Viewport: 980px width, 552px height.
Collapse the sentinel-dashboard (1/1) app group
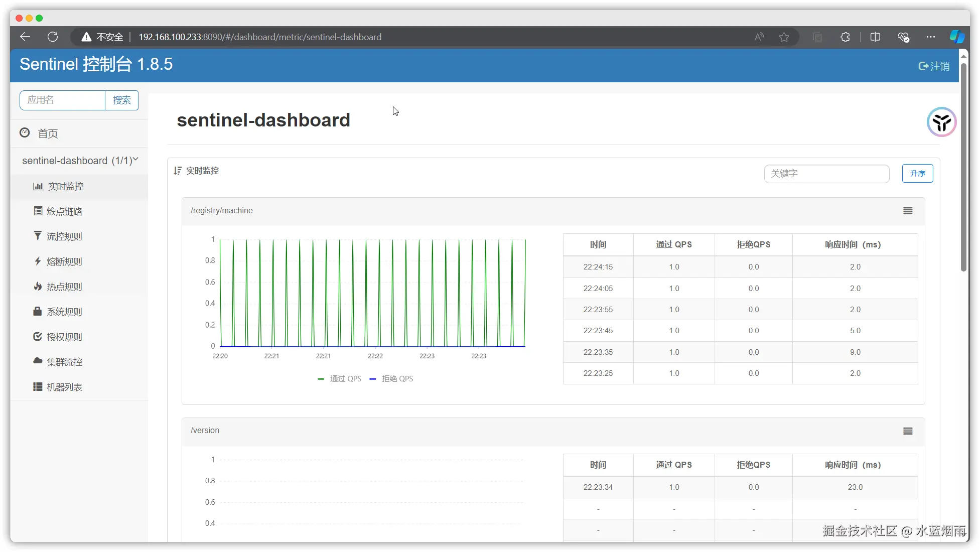coord(80,161)
